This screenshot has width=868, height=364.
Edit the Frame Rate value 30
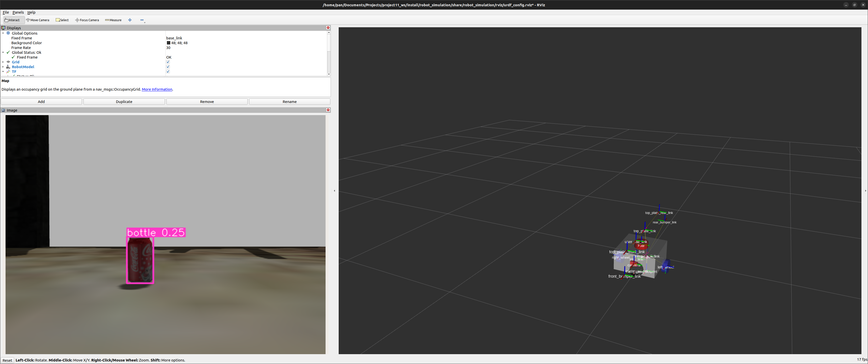[168, 47]
